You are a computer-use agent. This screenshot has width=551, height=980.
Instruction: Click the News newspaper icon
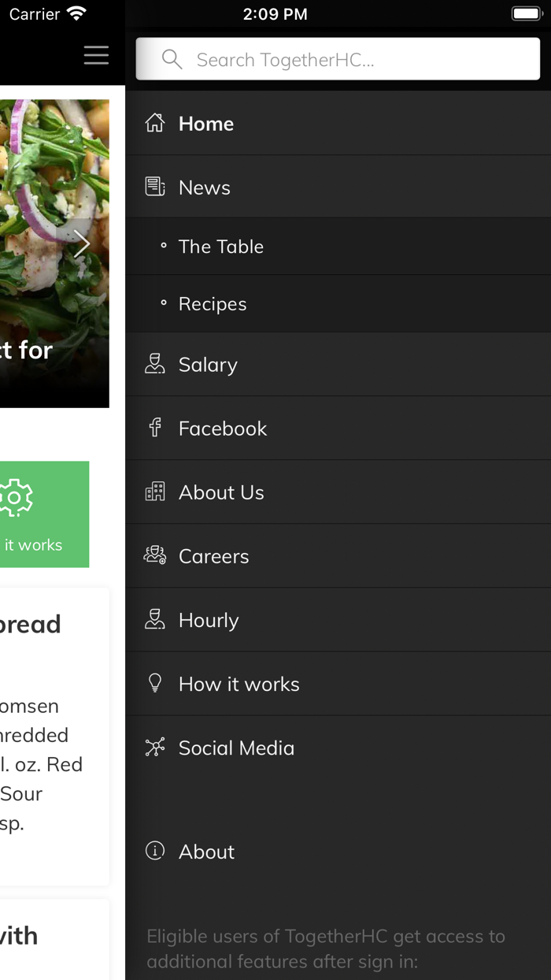(155, 187)
